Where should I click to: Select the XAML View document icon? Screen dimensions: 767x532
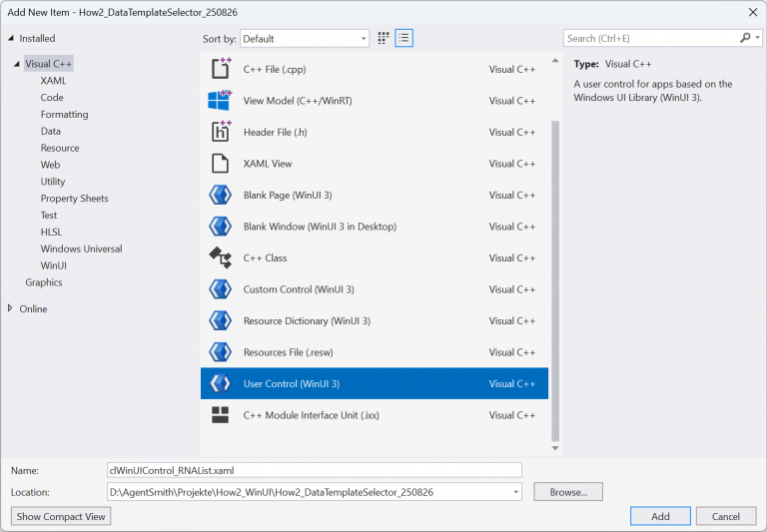220,164
